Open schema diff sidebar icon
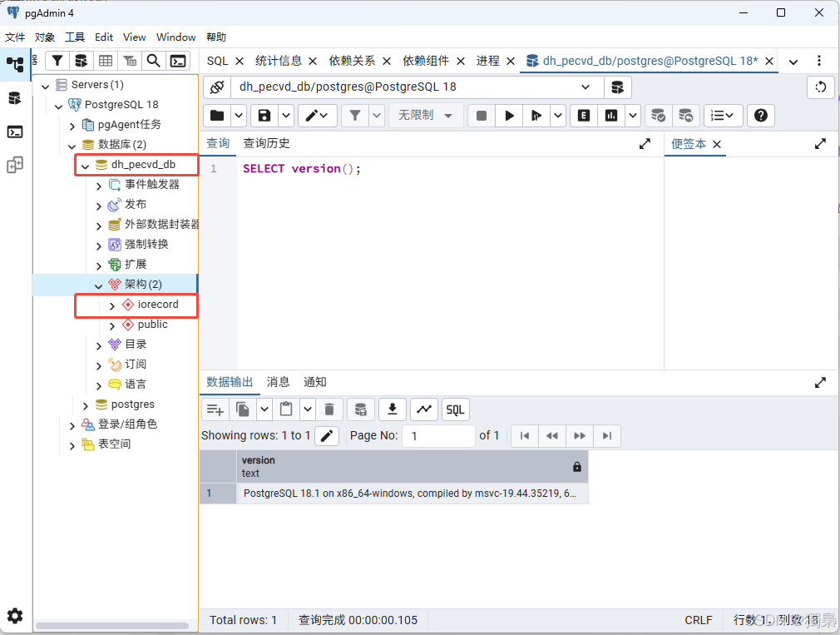The height and width of the screenshot is (635, 840). pyautogui.click(x=15, y=165)
